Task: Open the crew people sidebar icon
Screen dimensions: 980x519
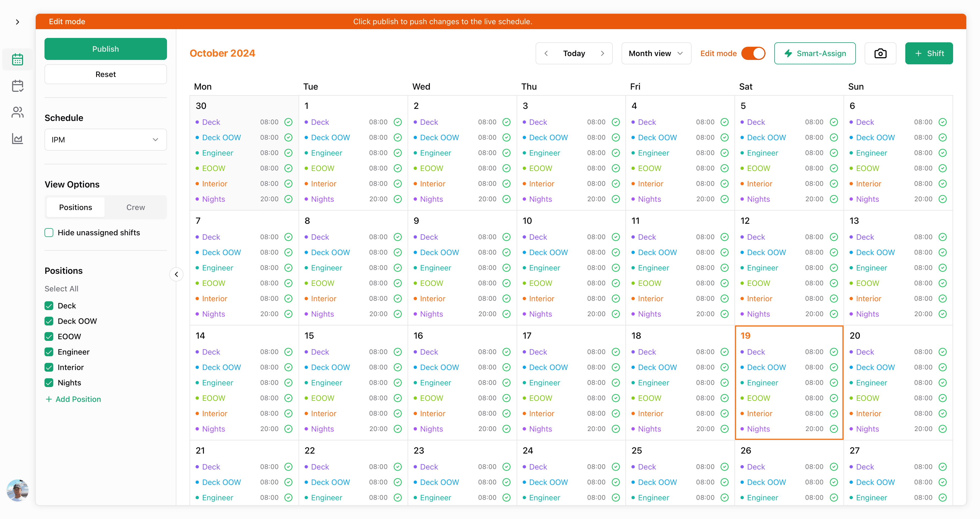Action: pos(18,112)
